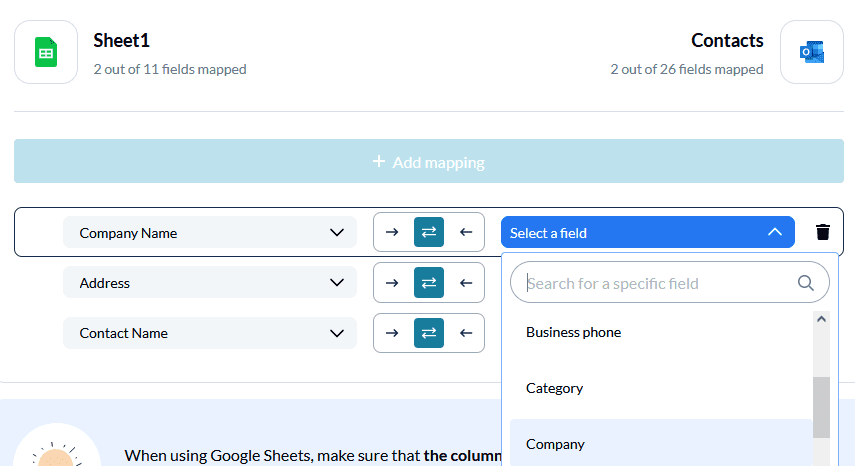Select two-way sync for Address row
Image resolution: width=855 pixels, height=466 pixels.
pyautogui.click(x=429, y=283)
